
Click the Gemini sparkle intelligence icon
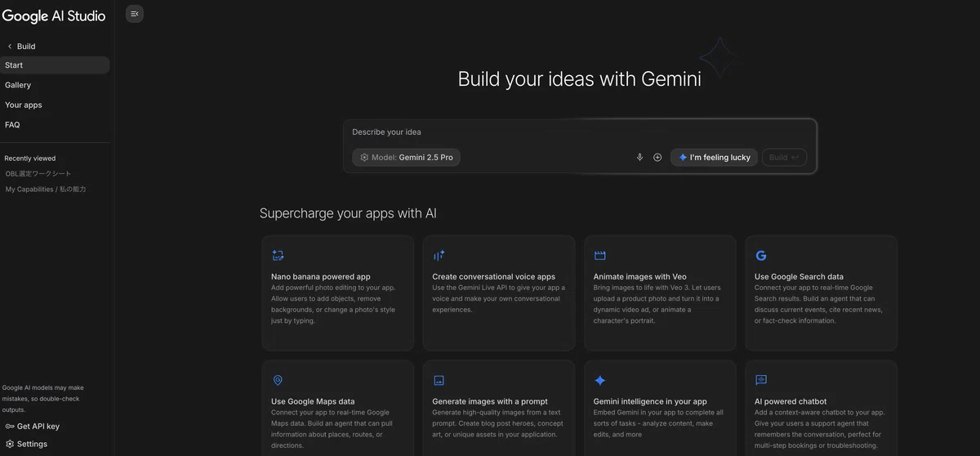click(599, 381)
